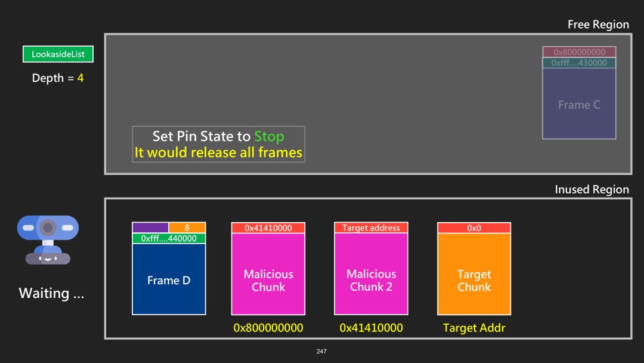Viewport: 644px width, 363px height.
Task: Click the green 0xfff....440000 field
Action: click(x=169, y=238)
